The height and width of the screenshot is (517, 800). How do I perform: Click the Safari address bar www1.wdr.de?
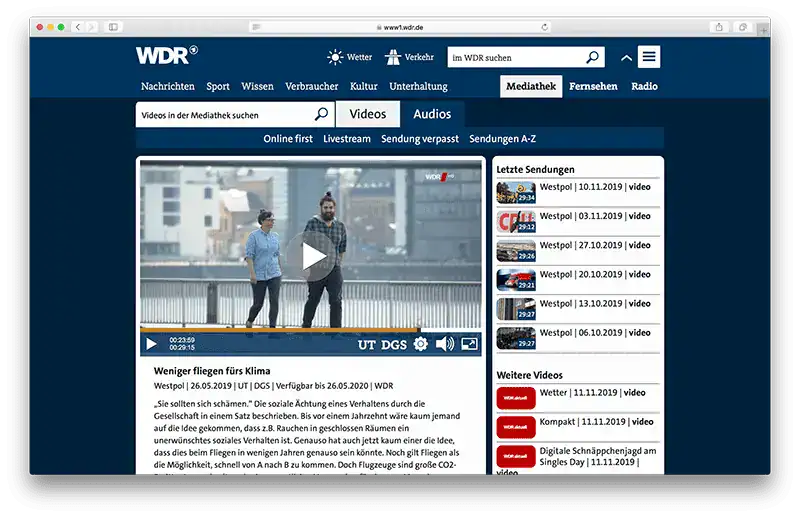pos(400,27)
